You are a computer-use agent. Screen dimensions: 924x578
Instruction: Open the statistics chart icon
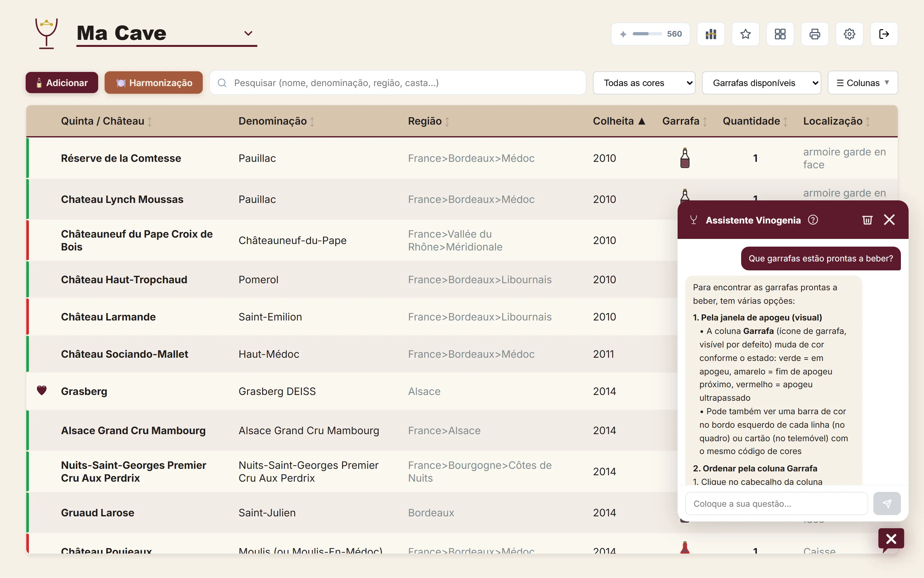click(711, 34)
